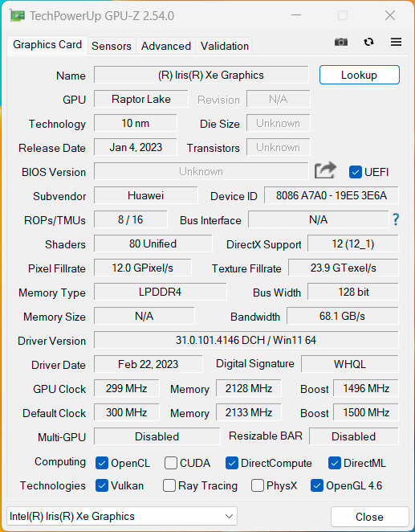Toggle the OpenCL checkbox
The image size is (415, 532).
coord(102,463)
